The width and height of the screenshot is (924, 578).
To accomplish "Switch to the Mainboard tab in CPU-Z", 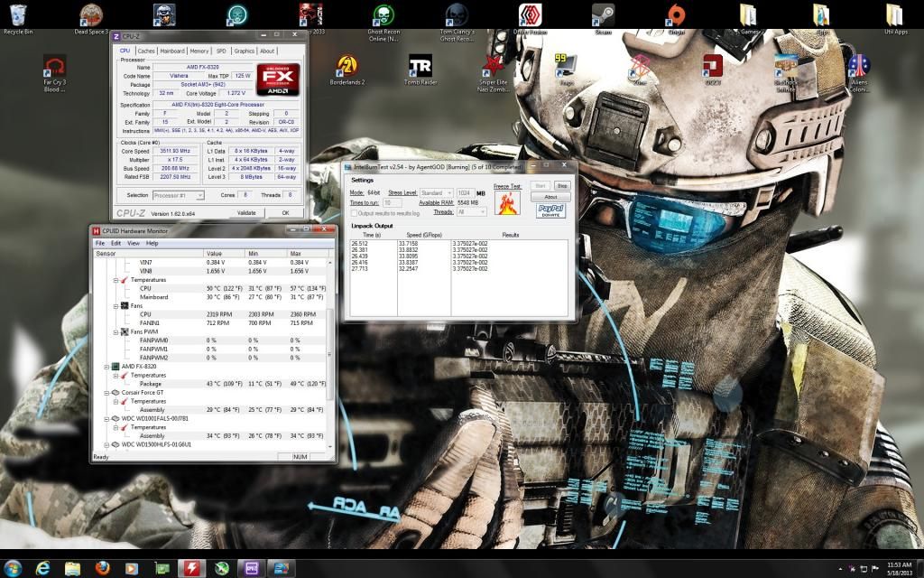I will [172, 51].
